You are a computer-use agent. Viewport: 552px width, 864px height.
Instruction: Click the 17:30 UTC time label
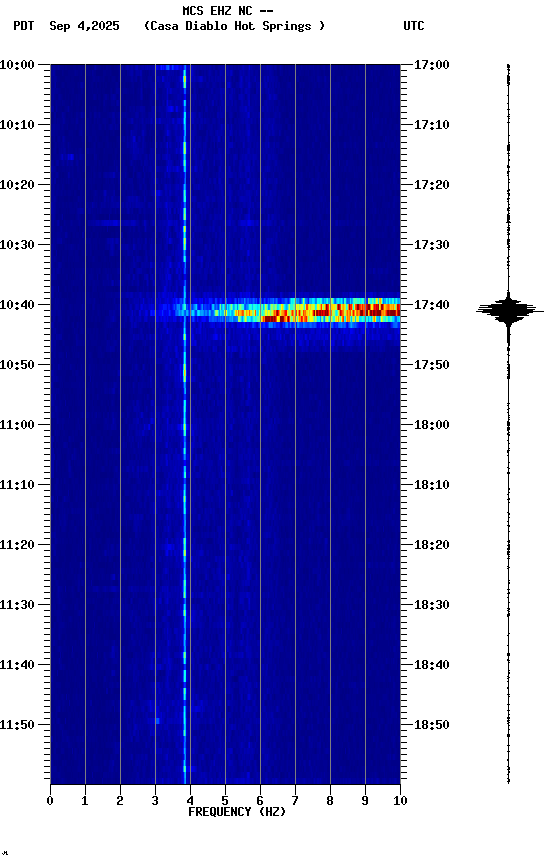pyautogui.click(x=432, y=245)
